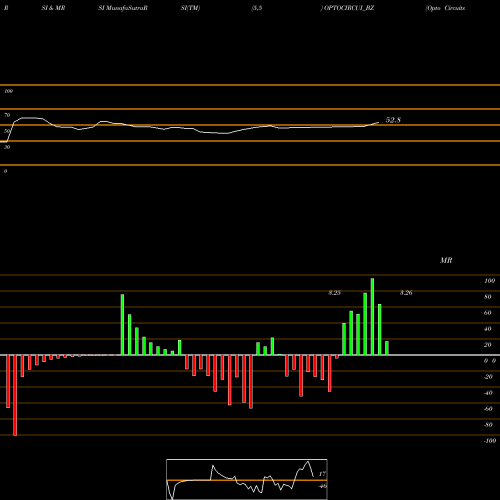This screenshot has width=500, height=500.
Task: Click the 70 level label on RSI axis
Action: 7,115
